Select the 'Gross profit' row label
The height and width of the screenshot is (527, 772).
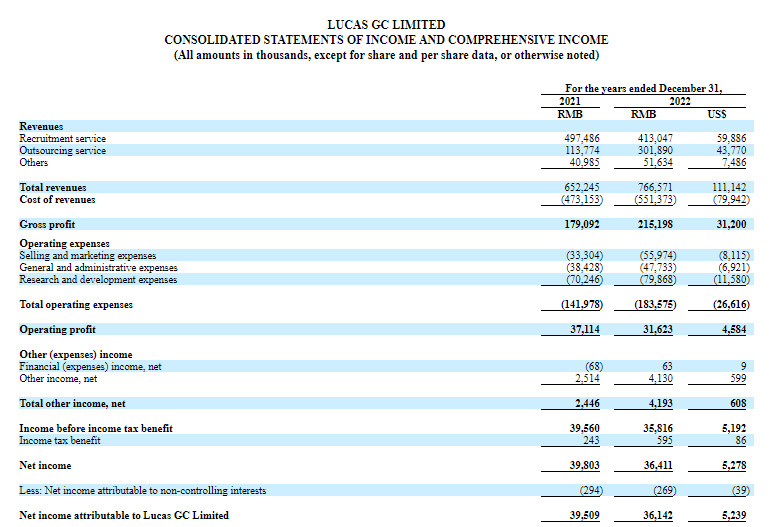pyautogui.click(x=47, y=225)
